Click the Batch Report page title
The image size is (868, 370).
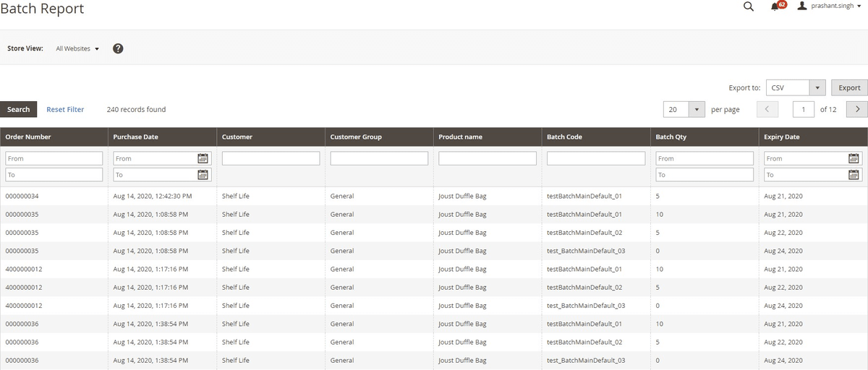click(x=42, y=9)
